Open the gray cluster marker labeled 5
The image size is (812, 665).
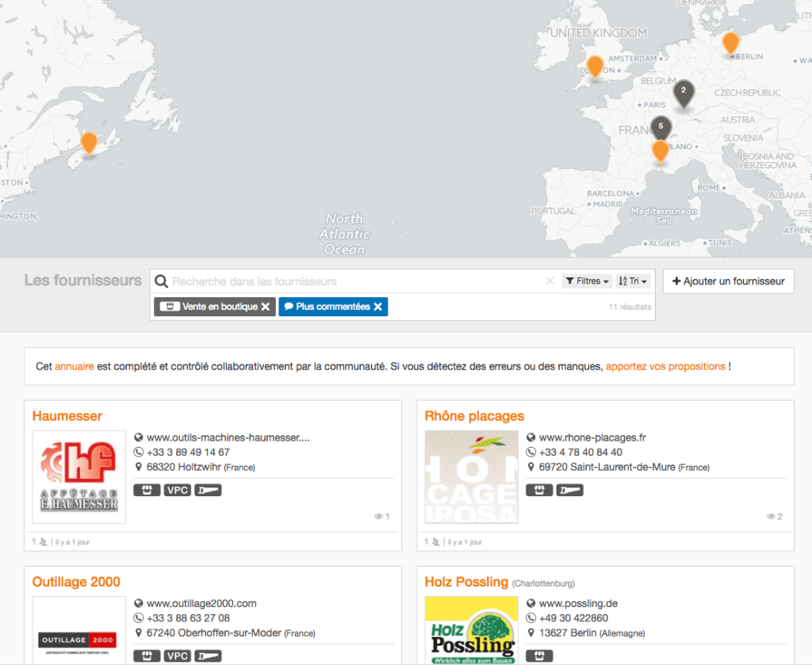(x=661, y=128)
